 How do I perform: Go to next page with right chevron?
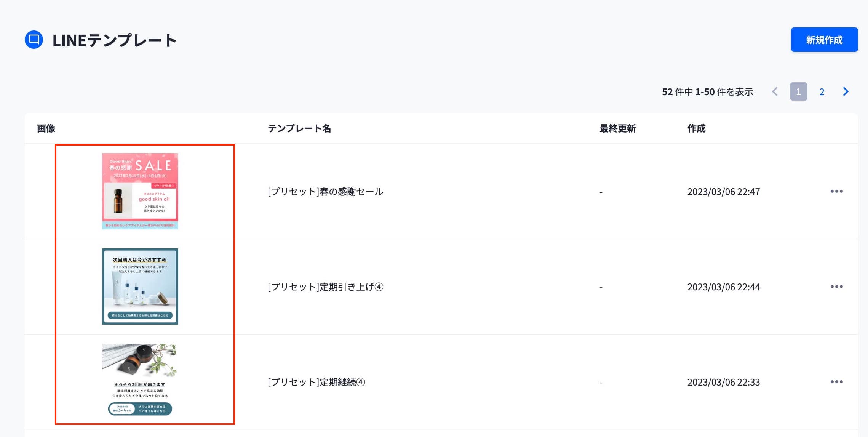(846, 92)
